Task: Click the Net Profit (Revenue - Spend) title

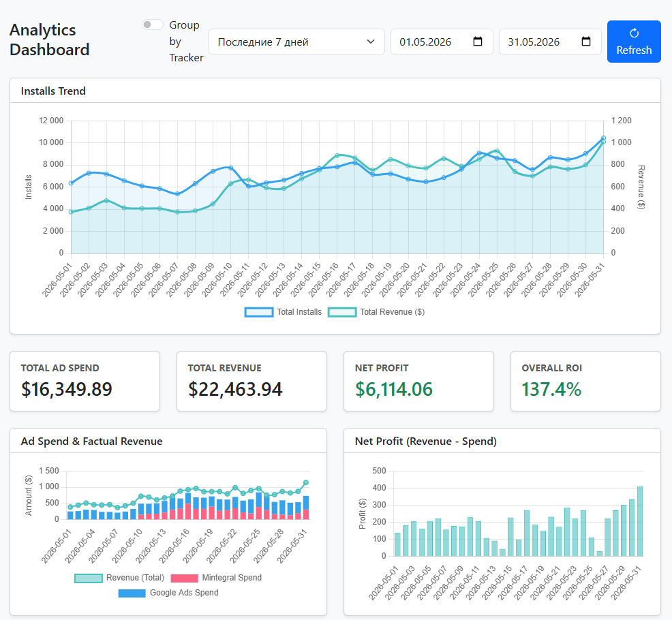Action: (x=425, y=441)
